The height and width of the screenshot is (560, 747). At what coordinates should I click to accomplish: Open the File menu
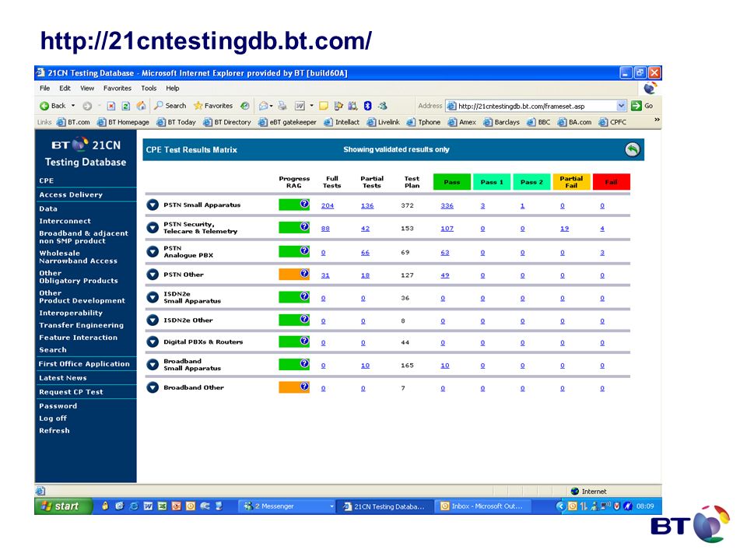point(45,88)
